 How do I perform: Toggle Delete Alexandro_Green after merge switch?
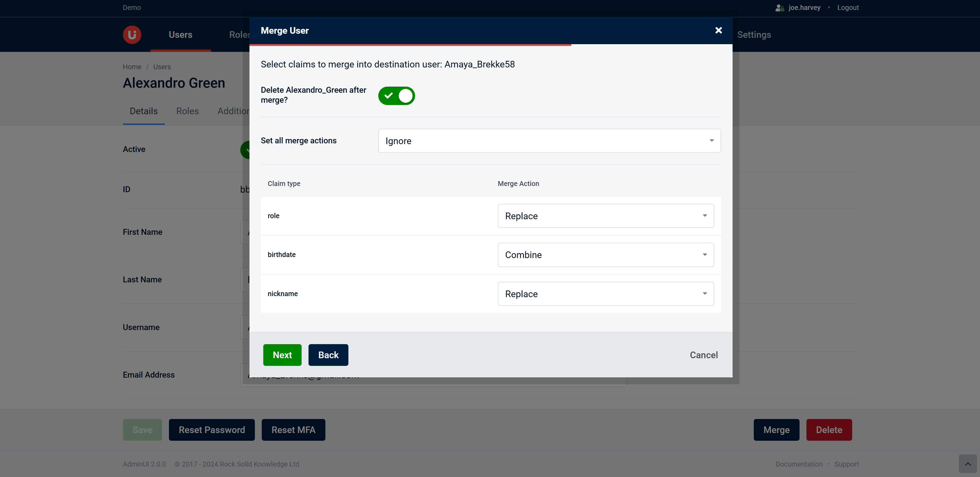coord(396,96)
